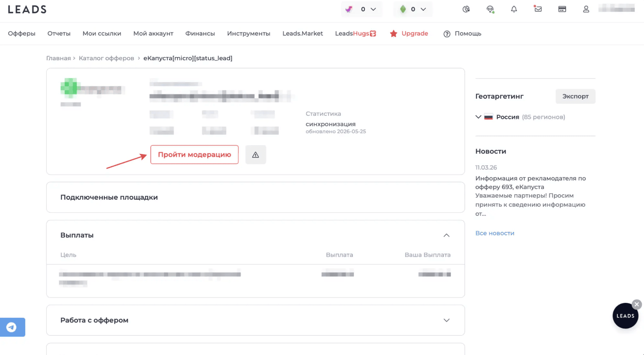The width and height of the screenshot is (644, 355).
Task: Click the red Upgrade star icon
Action: pyautogui.click(x=393, y=34)
